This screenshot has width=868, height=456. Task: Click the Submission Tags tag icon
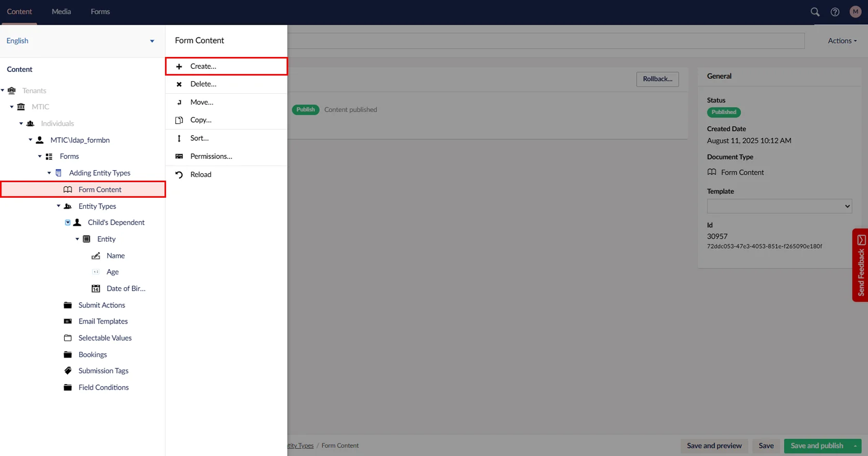(68, 371)
